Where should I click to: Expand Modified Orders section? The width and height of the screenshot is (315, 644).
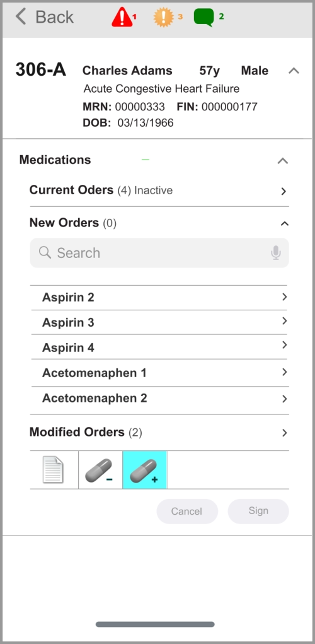click(x=159, y=433)
